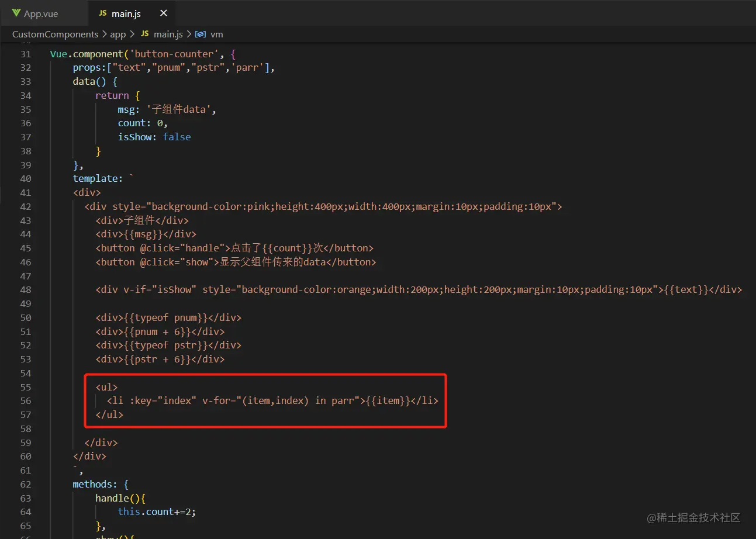This screenshot has height=539, width=756.
Task: Click line number 60 in gutter
Action: 25,457
